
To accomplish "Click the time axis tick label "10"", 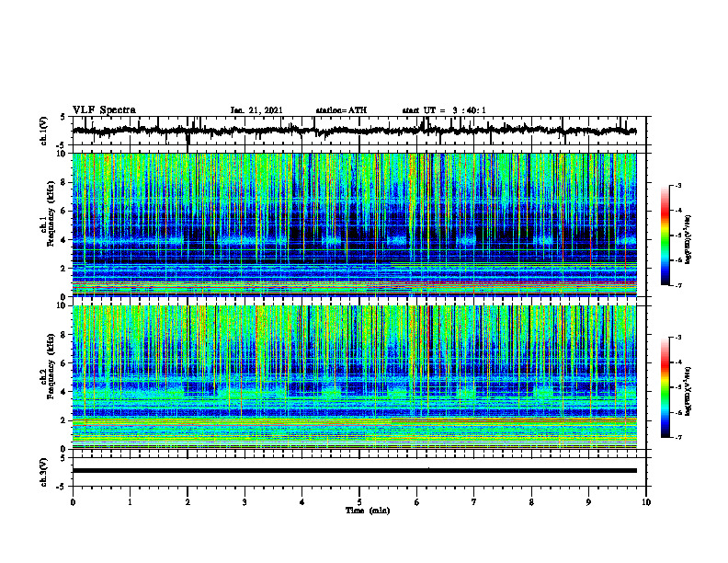I will click(646, 502).
